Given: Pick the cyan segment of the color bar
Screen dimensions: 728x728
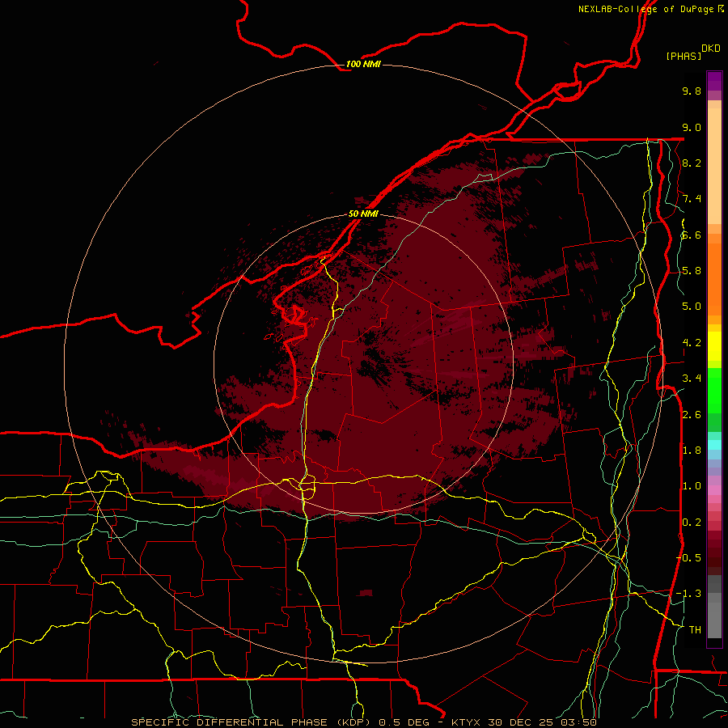Looking at the screenshot, I should point(714,445).
